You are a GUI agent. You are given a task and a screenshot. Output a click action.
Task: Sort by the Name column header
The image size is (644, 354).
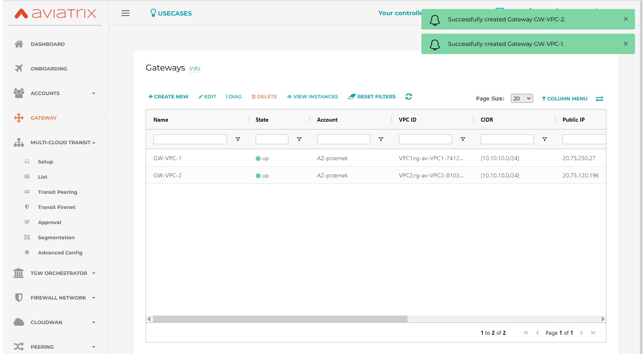(161, 120)
